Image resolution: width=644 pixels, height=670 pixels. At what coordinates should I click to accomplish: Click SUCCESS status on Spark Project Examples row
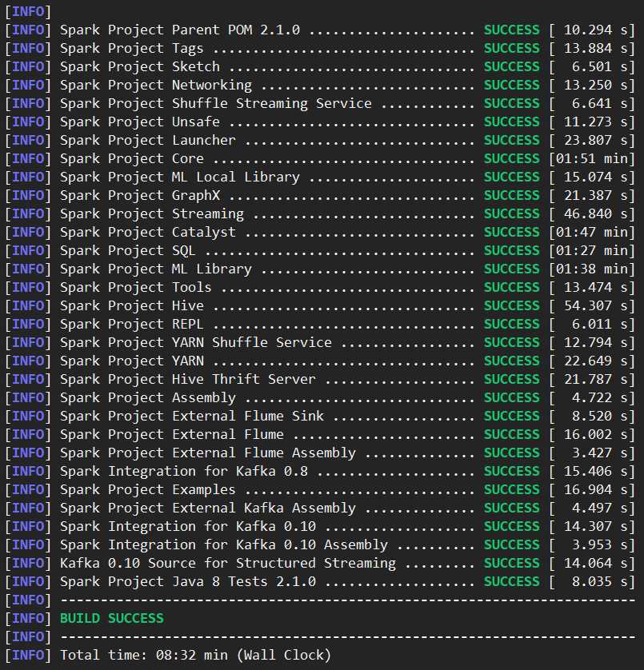coord(511,489)
